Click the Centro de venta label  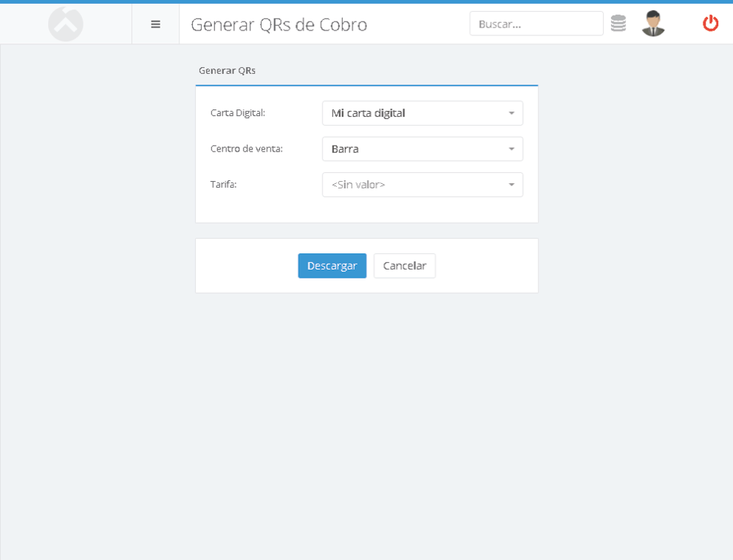click(246, 148)
